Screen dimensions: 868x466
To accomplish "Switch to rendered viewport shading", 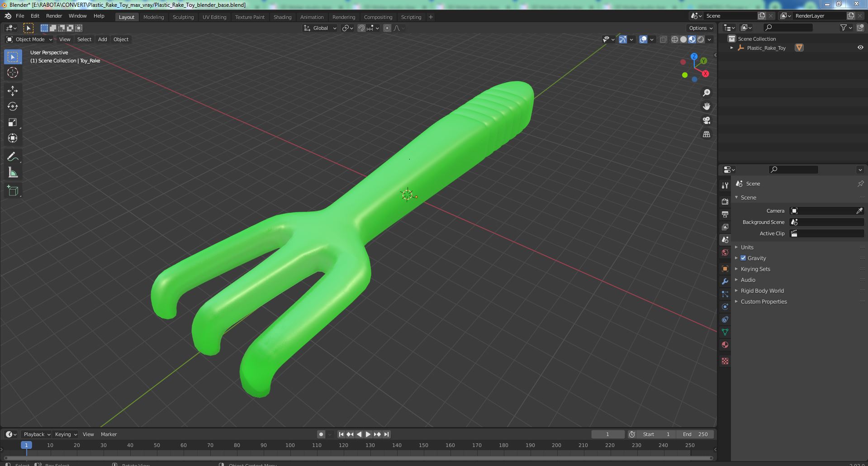I will pos(701,39).
